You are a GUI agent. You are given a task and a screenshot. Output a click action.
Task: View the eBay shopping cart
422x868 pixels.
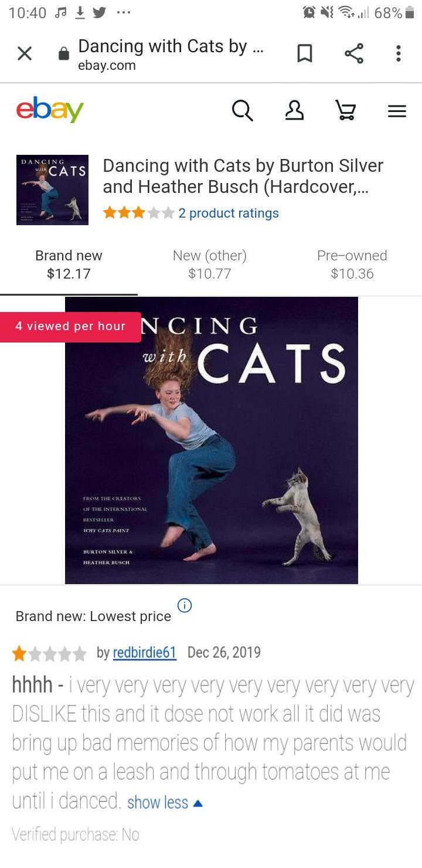click(x=345, y=110)
